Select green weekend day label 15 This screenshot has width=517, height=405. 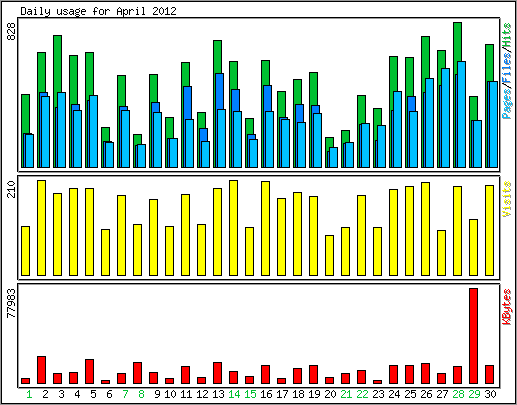[x=250, y=395]
